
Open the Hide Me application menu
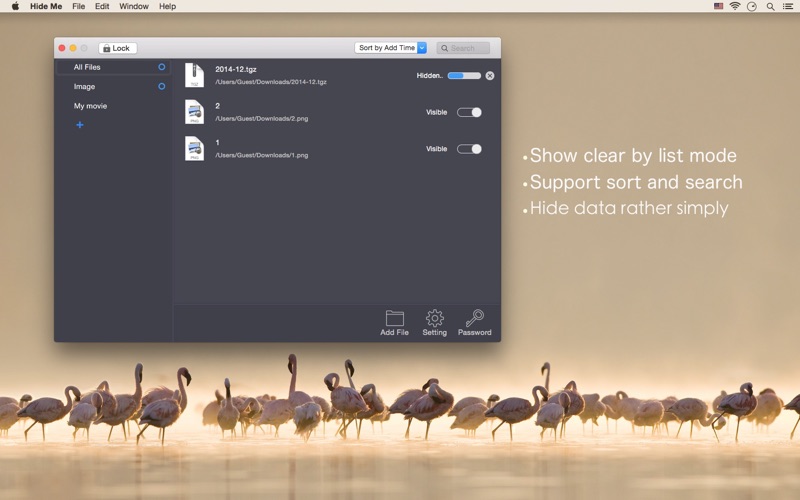click(x=46, y=6)
